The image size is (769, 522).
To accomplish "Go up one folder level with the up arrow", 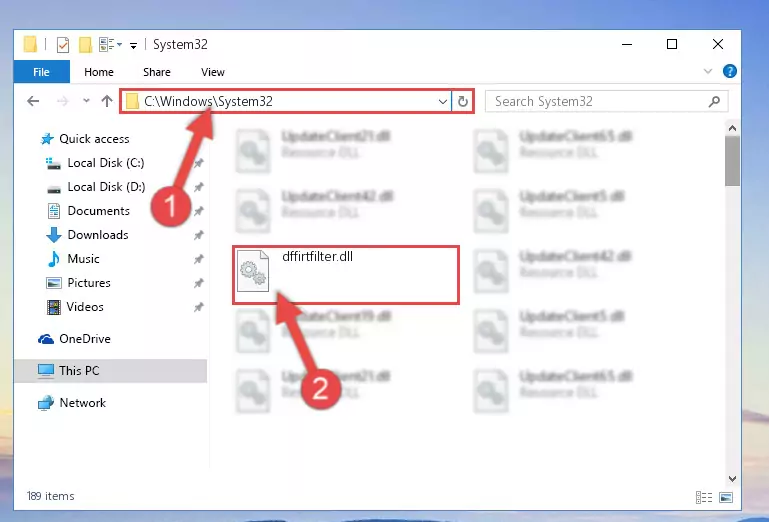I will click(x=107, y=101).
